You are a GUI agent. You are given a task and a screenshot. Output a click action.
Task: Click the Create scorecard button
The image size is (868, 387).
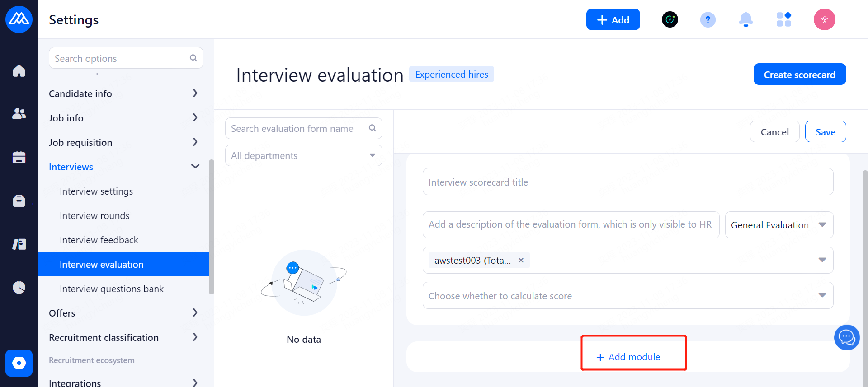coord(799,75)
